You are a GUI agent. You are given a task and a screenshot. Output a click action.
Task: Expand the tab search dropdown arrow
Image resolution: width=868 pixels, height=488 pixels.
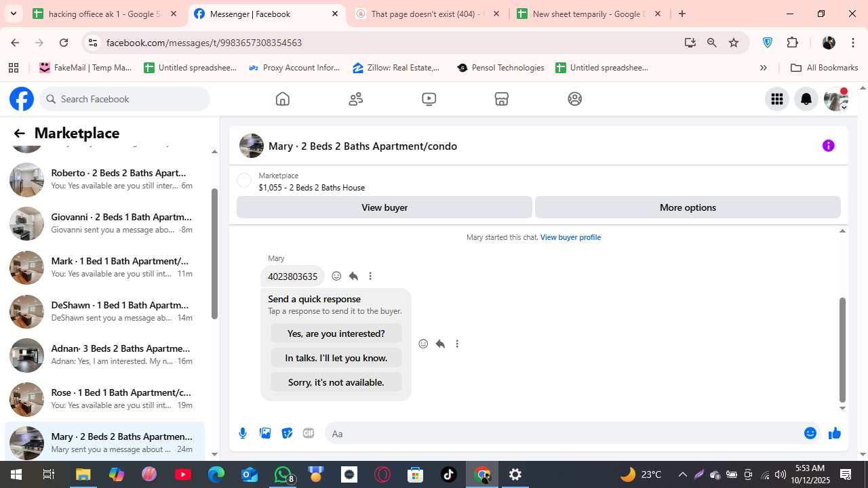pos(13,14)
